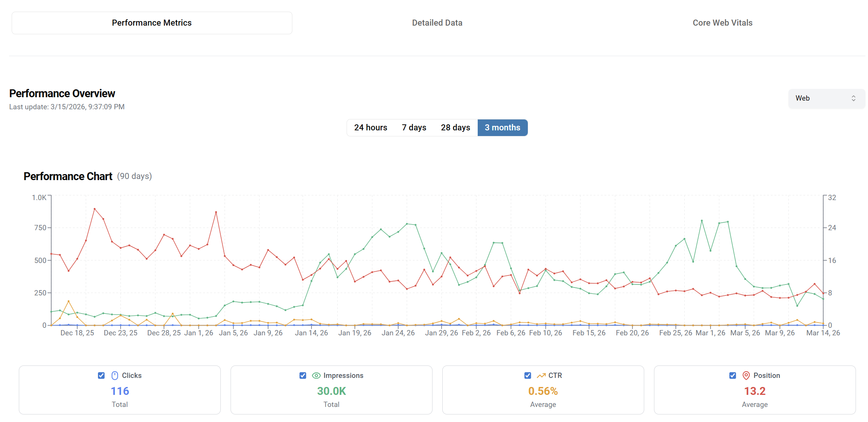Open the Core Web Vitals tab
The width and height of the screenshot is (868, 422).
[722, 23]
